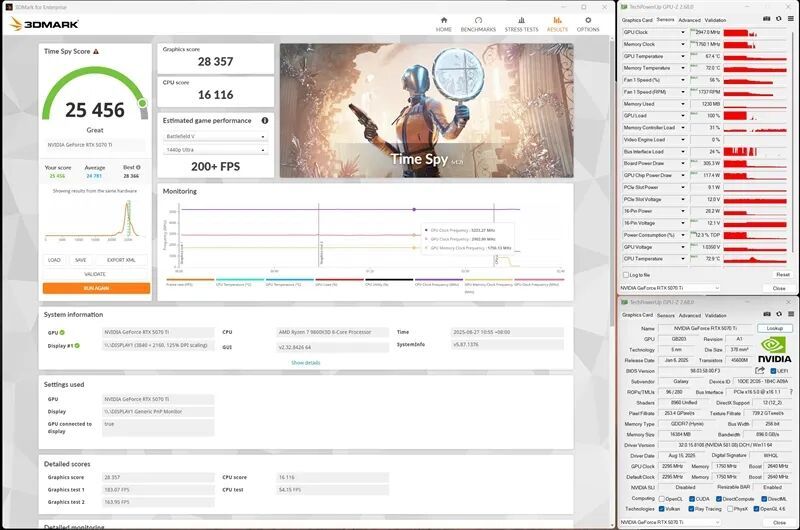800x530 pixels.
Task: Open the hamburger menu icon in GPU-Z Sensors window
Action: pyautogui.click(x=790, y=19)
